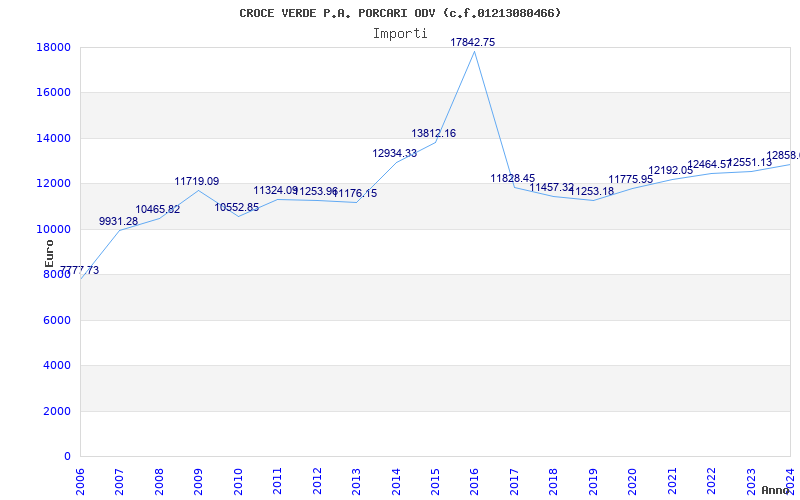Click x-axis year 2012

coord(317,481)
